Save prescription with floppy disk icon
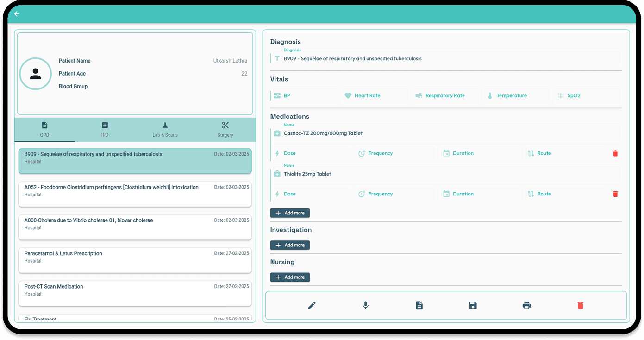 473,305
